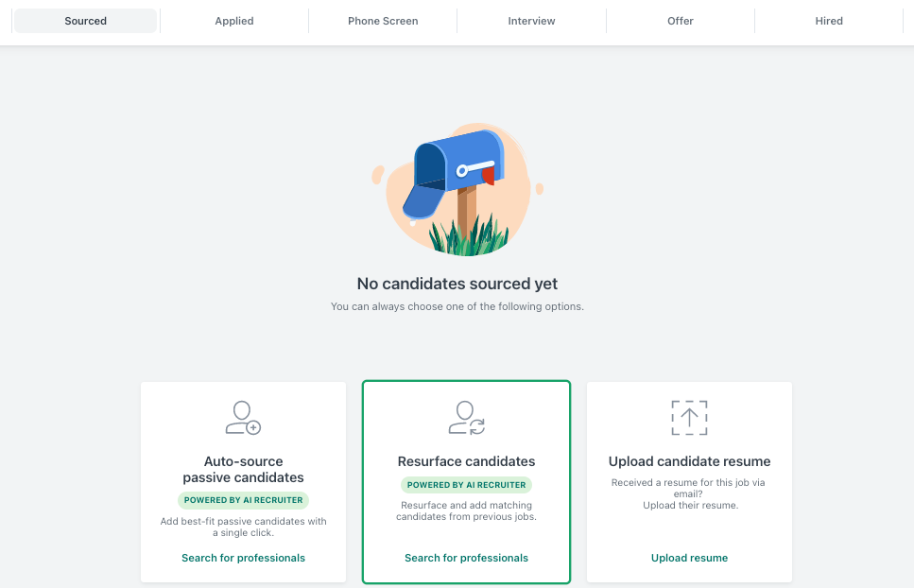Click the upload resume arrow icon
Viewport: 914px width, 588px height.
[689, 417]
